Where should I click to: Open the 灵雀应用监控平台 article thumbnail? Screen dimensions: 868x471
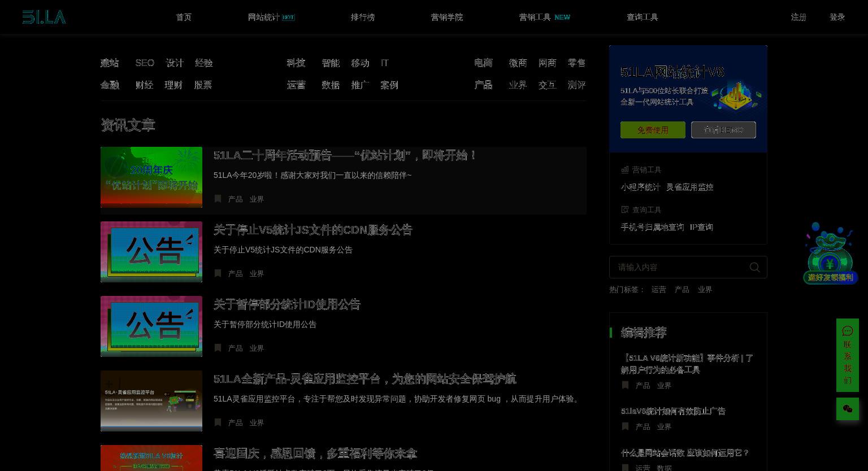click(x=151, y=401)
